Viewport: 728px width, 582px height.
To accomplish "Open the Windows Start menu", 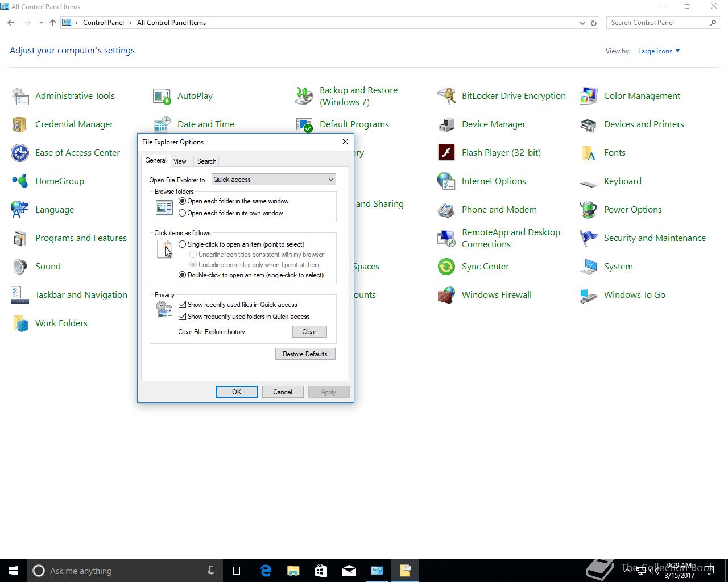I will [14, 571].
